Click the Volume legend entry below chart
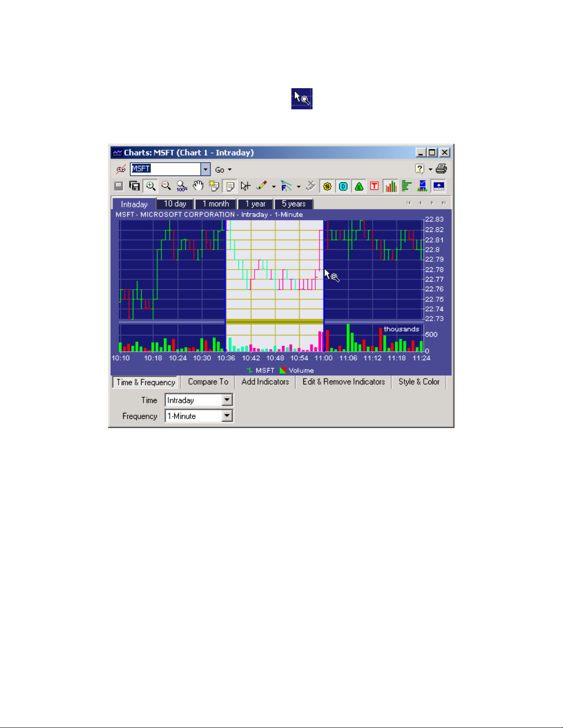This screenshot has width=563, height=728. 297,371
